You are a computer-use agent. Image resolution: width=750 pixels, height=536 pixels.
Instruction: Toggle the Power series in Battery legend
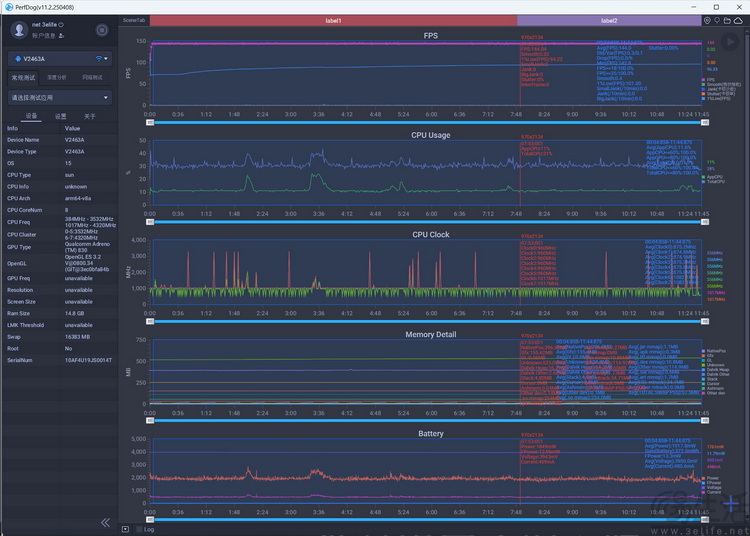coord(710,478)
